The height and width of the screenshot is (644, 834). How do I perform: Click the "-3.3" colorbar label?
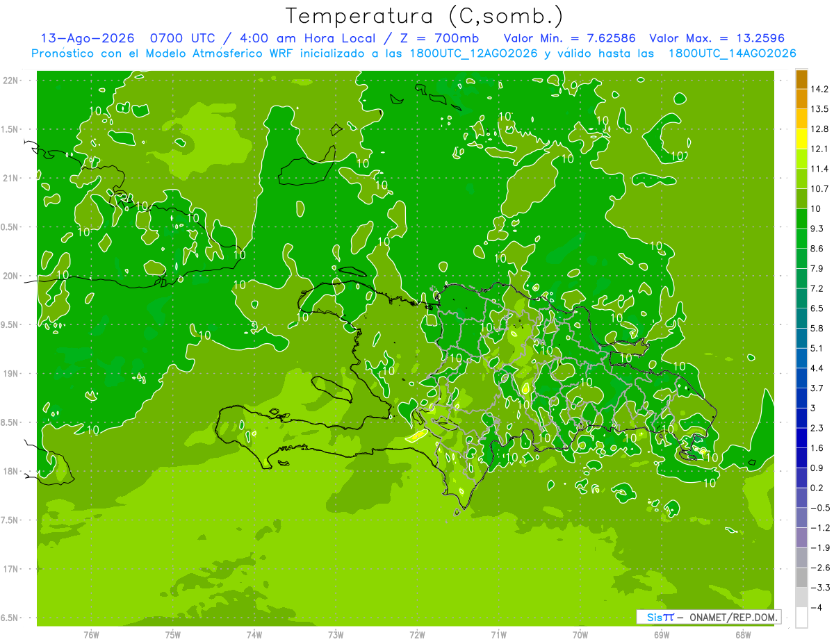pyautogui.click(x=821, y=588)
